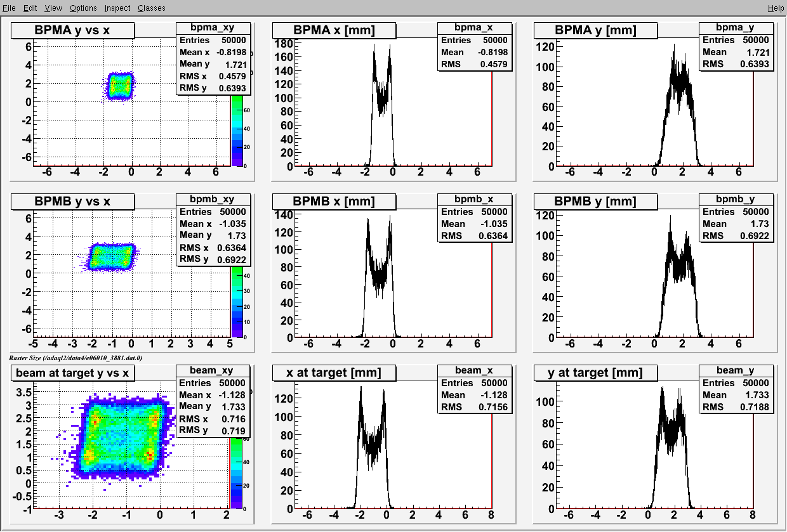Click the beam_xy stats box header
The image size is (787, 532).
pyautogui.click(x=213, y=370)
